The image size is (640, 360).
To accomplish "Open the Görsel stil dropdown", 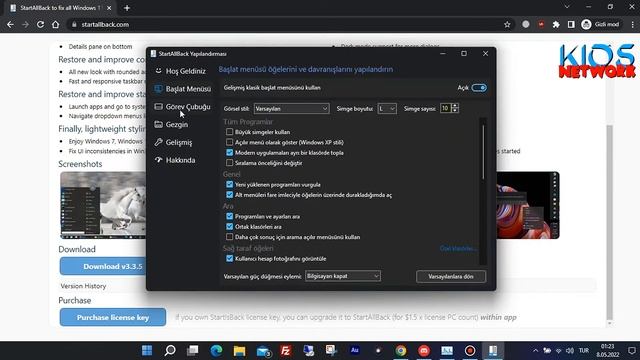I will pyautogui.click(x=291, y=109).
